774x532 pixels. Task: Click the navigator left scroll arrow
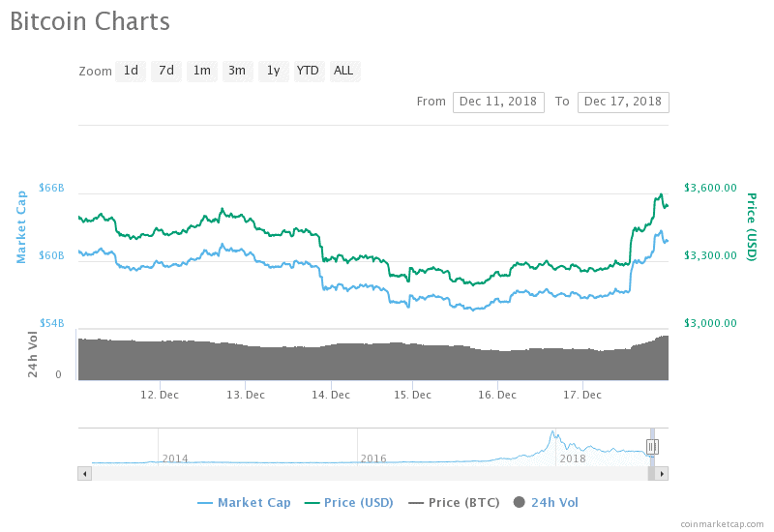85,474
